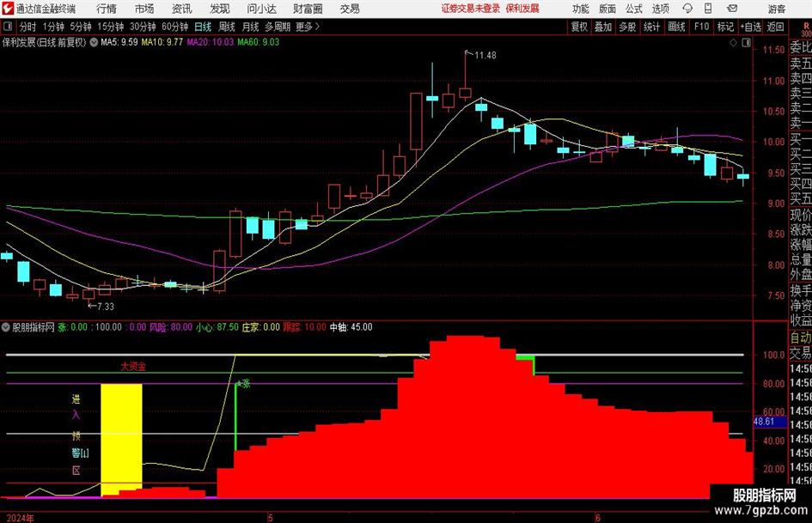Switch to 1分钟 period
This screenshot has width=812, height=523.
point(53,27)
